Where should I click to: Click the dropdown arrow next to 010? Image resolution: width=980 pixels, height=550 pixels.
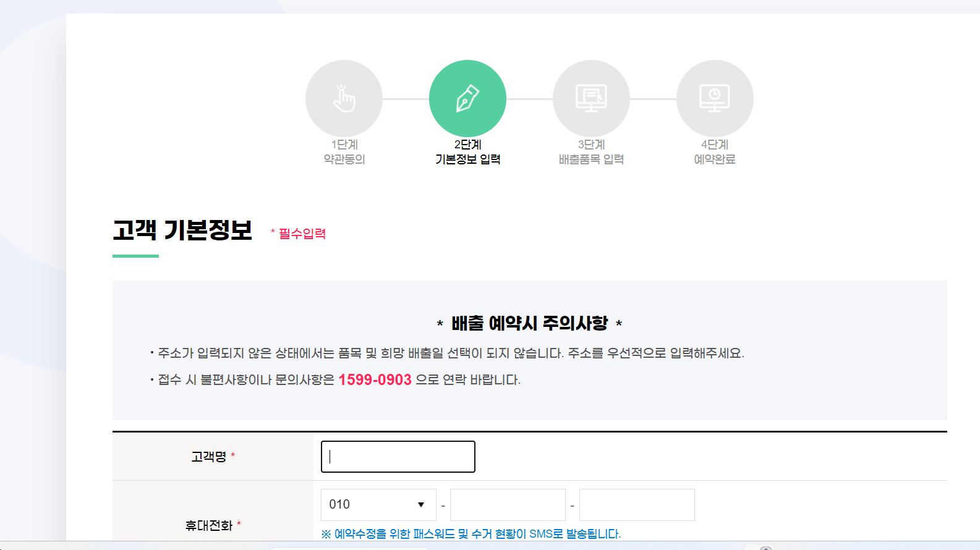pyautogui.click(x=421, y=504)
